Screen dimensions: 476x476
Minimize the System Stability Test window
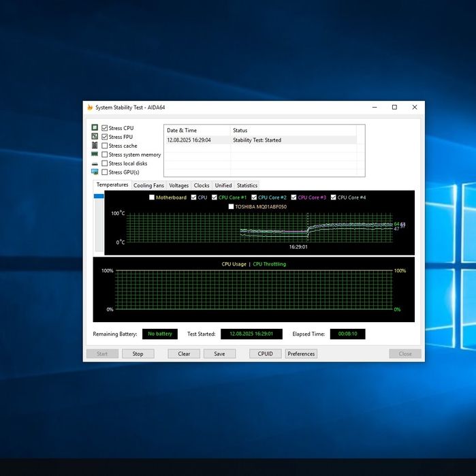tap(375, 107)
